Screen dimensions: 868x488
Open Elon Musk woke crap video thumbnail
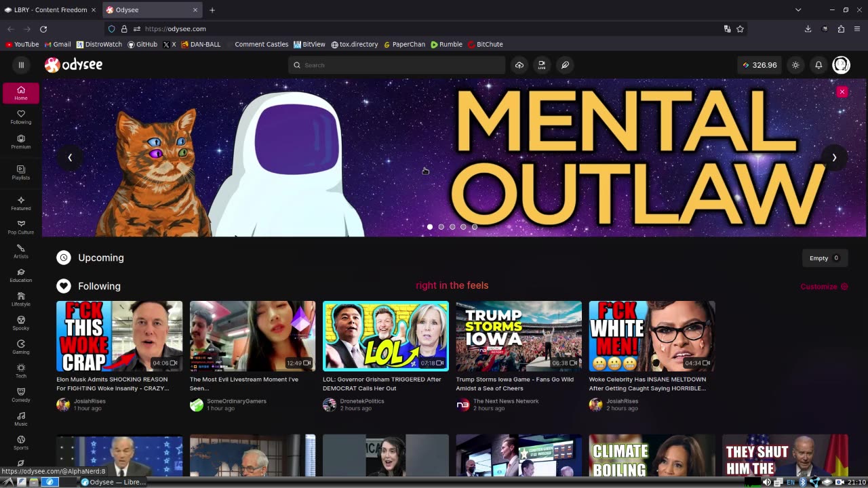pyautogui.click(x=119, y=336)
